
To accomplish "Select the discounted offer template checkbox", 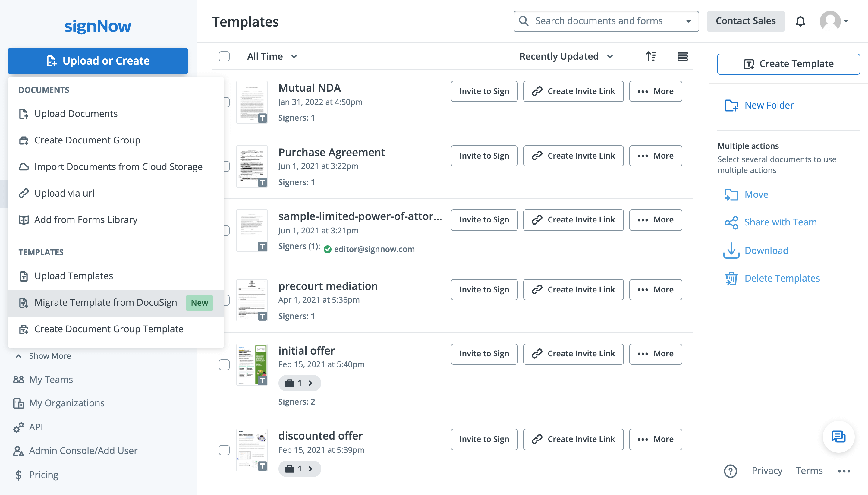I will pyautogui.click(x=224, y=450).
